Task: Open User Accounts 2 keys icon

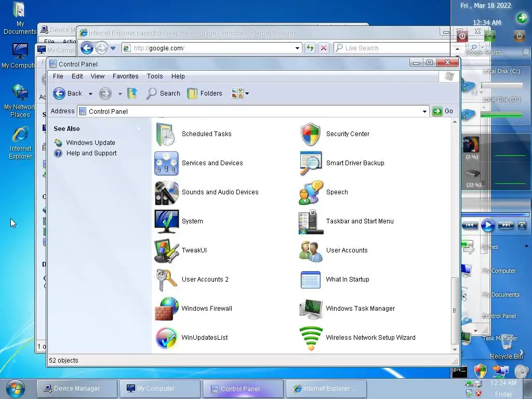Action: [166, 280]
